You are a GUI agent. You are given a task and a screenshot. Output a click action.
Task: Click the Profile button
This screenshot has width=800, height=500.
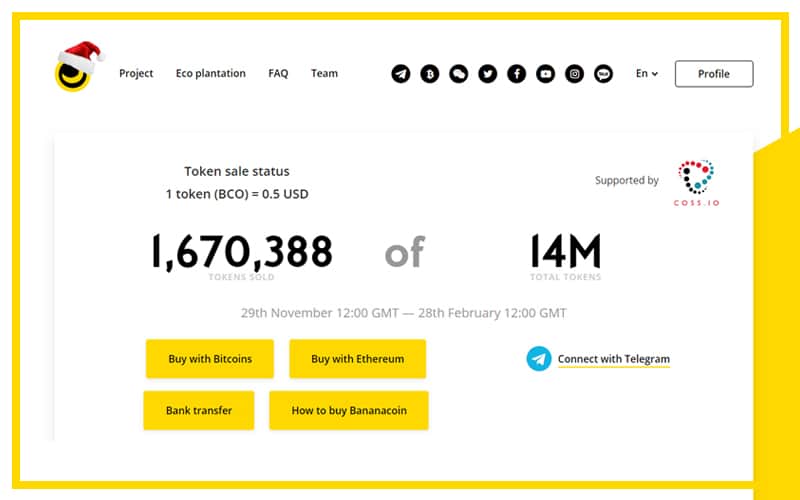coord(714,74)
